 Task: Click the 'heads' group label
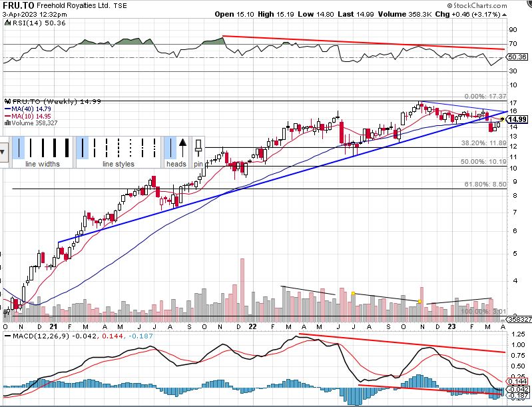tap(176, 164)
